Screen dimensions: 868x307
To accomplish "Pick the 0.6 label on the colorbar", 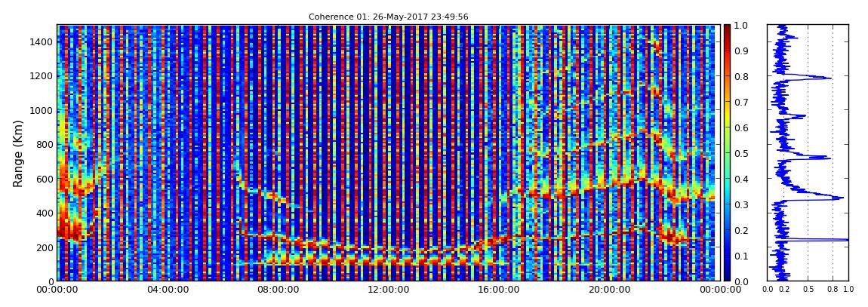I will pos(742,127).
